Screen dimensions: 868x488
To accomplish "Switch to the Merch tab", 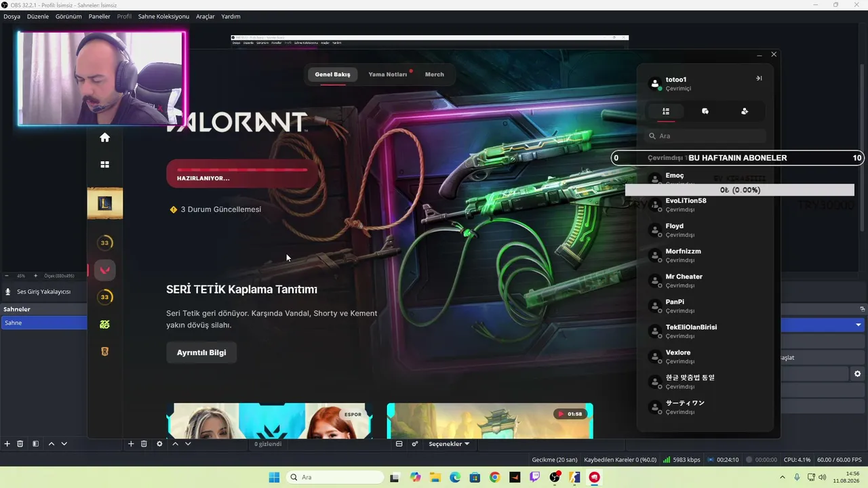I will [435, 74].
